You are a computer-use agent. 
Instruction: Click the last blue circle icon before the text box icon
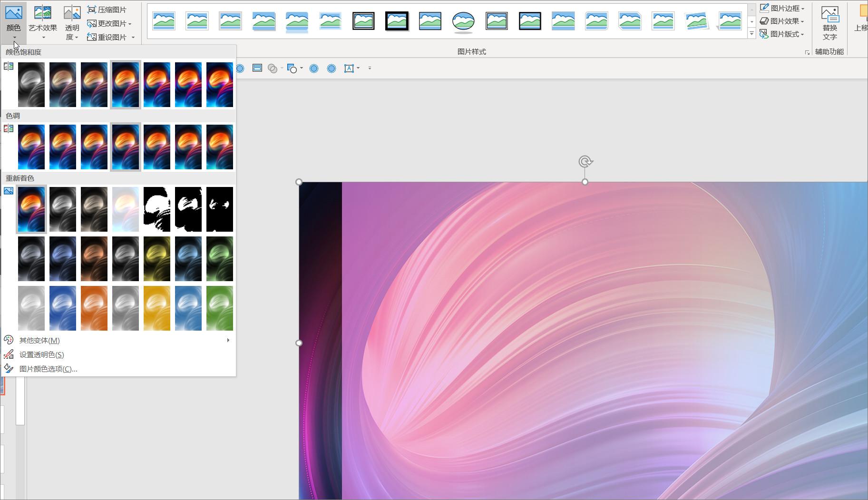[332, 69]
